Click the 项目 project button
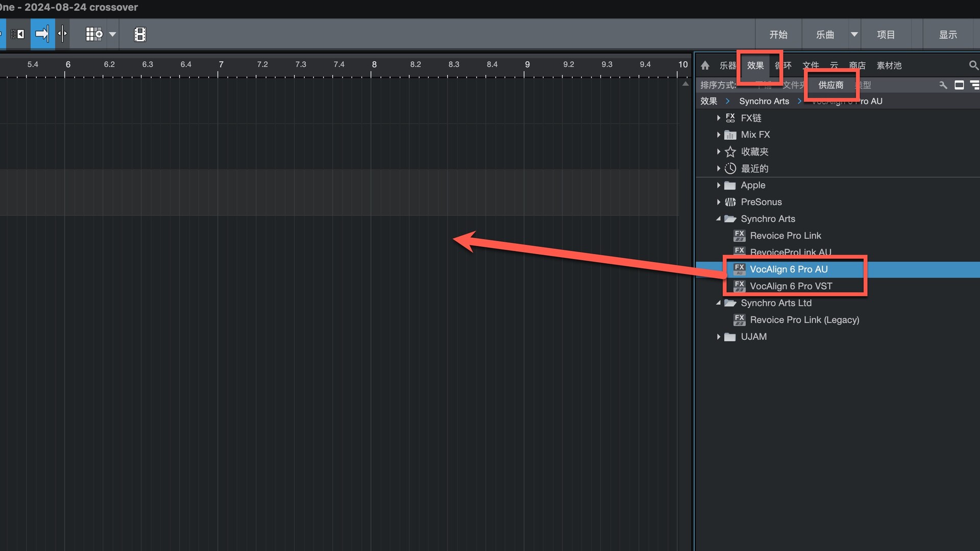980x551 pixels. point(886,35)
